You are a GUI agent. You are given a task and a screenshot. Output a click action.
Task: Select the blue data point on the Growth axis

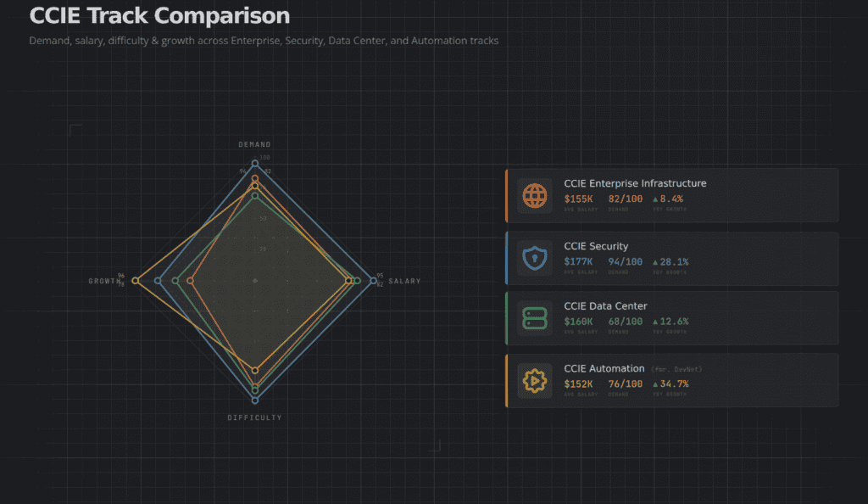pos(158,281)
